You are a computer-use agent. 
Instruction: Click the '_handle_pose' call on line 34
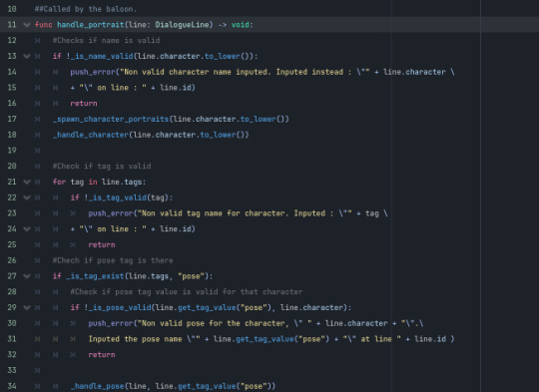point(97,386)
